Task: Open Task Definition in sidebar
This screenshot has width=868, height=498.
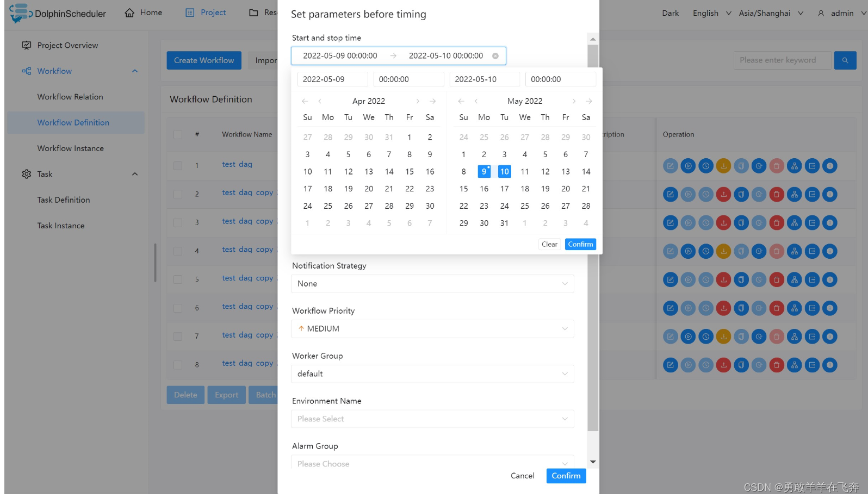Action: [x=64, y=200]
